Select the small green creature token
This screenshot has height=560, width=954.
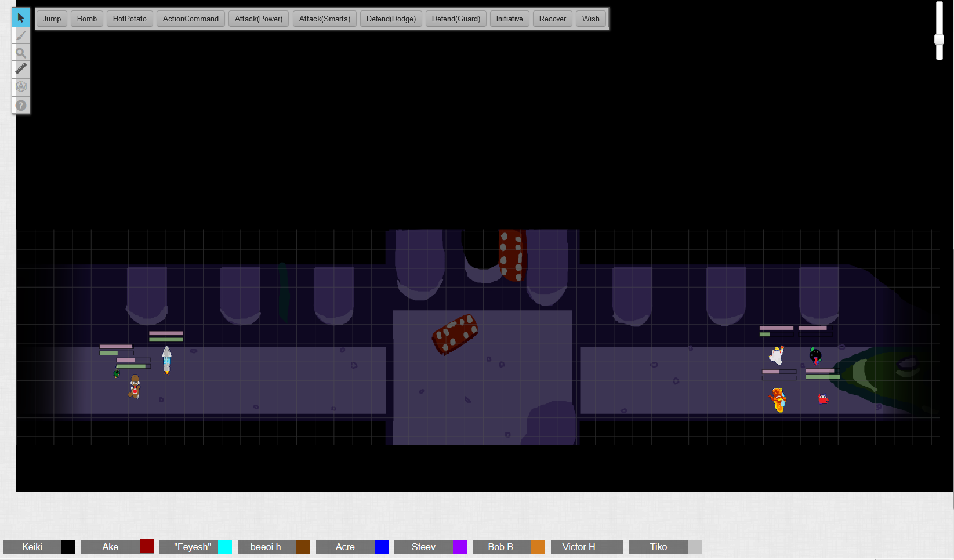[x=117, y=373]
